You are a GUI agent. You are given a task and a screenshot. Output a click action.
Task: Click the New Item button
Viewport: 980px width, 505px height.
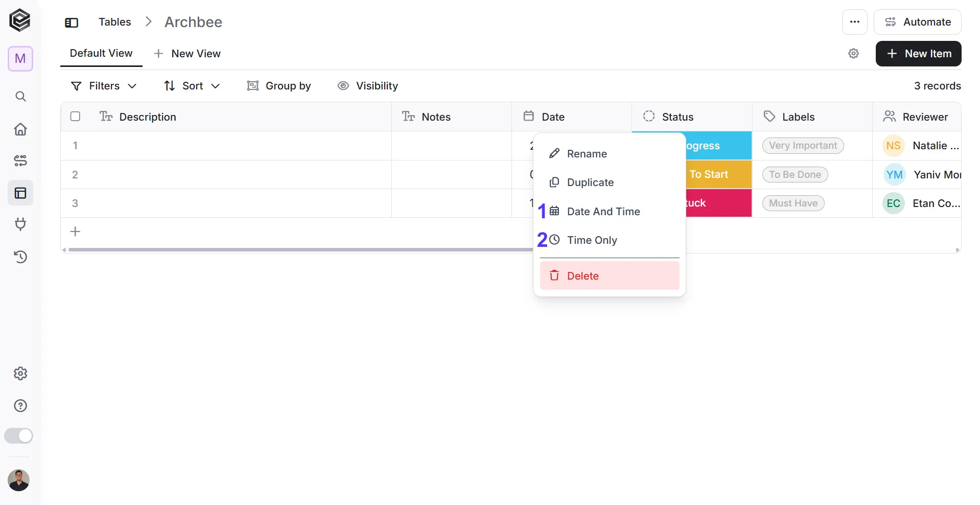point(918,54)
